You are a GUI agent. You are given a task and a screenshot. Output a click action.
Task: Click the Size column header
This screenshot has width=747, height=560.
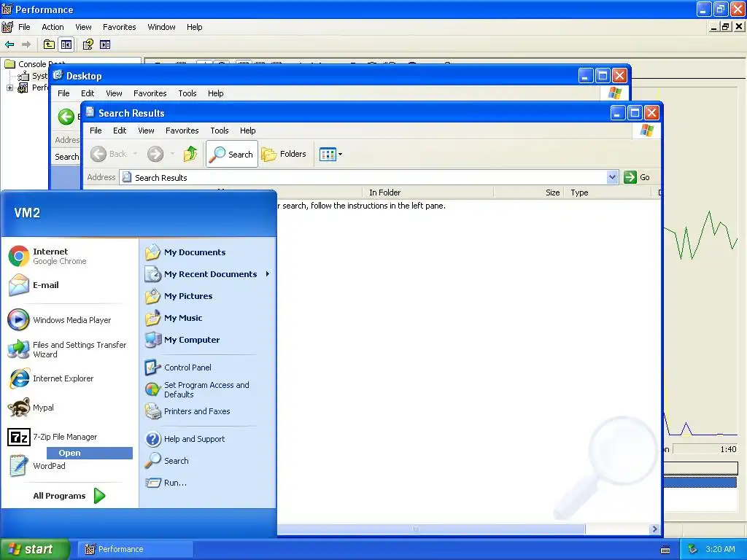point(529,192)
